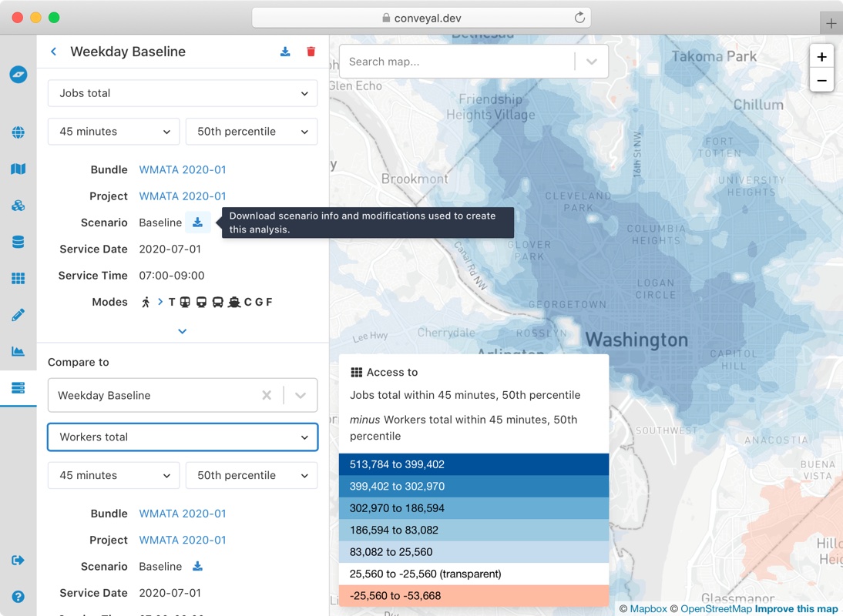Click the globe icon in left sidebar
This screenshot has height=616, width=843.
18,132
